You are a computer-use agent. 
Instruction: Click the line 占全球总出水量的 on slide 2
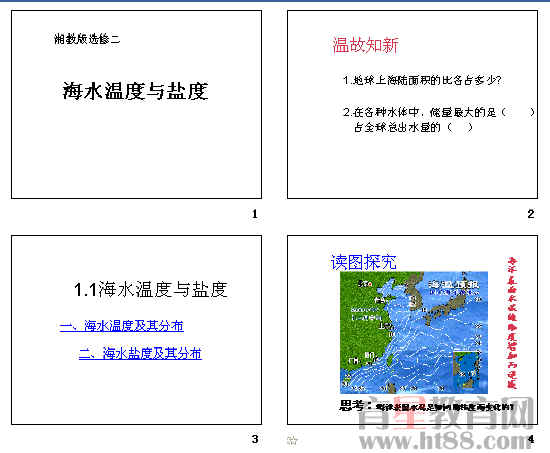413,127
